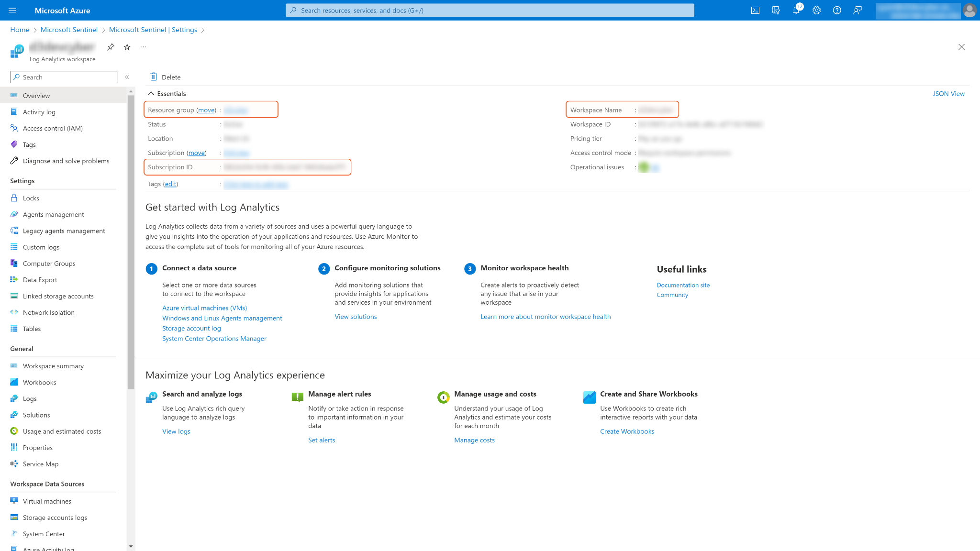The image size is (980, 551).
Task: Click the notifications bell icon
Action: pyautogui.click(x=796, y=11)
